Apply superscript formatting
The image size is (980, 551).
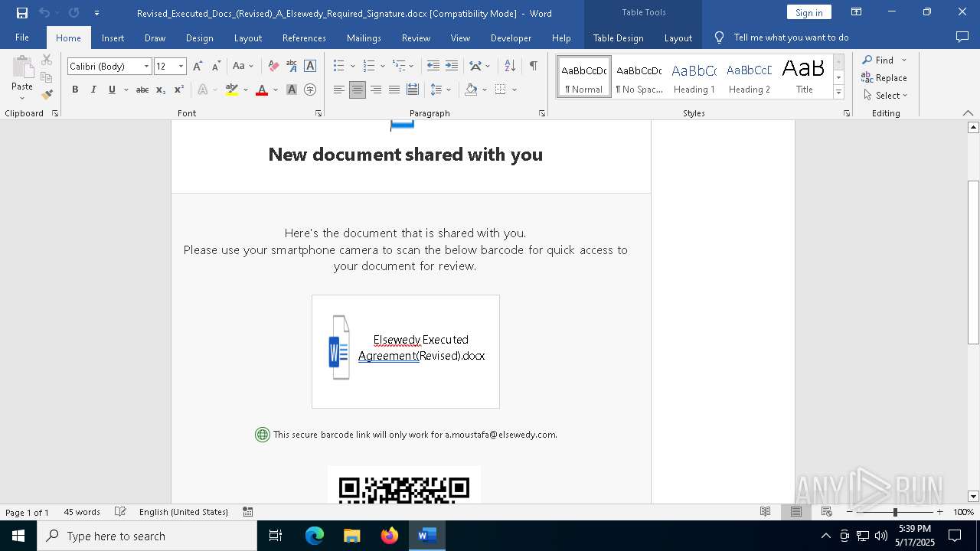pyautogui.click(x=179, y=90)
